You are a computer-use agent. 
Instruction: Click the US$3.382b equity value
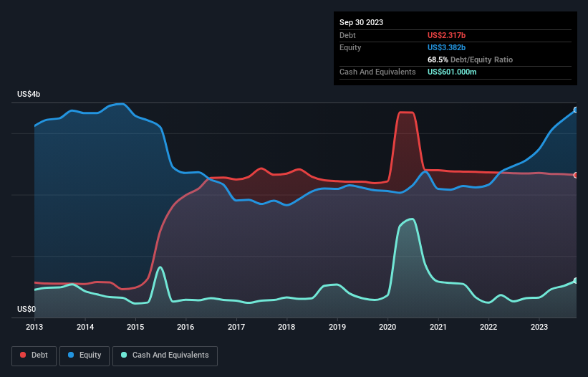[446, 47]
